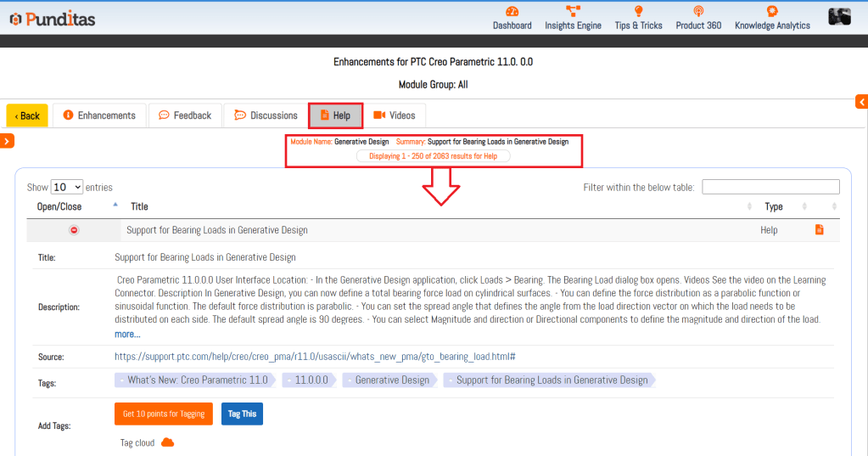Open the Product 360 icon

[698, 12]
